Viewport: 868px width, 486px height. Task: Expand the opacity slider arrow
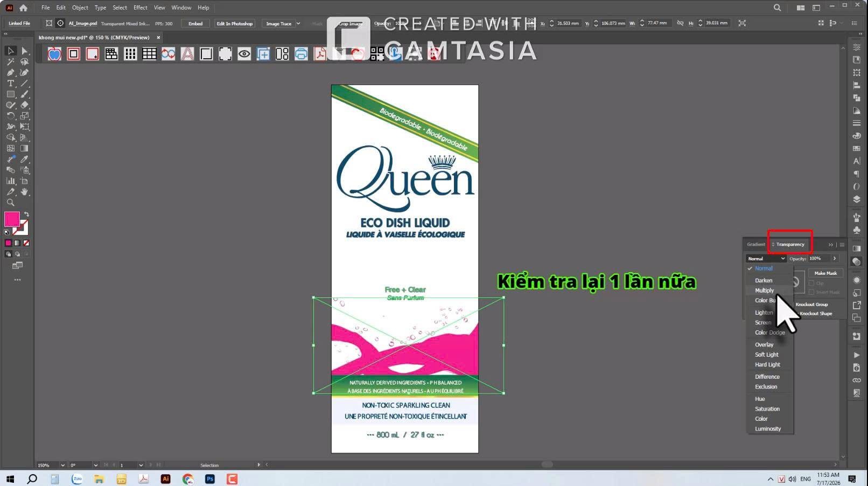(835, 259)
